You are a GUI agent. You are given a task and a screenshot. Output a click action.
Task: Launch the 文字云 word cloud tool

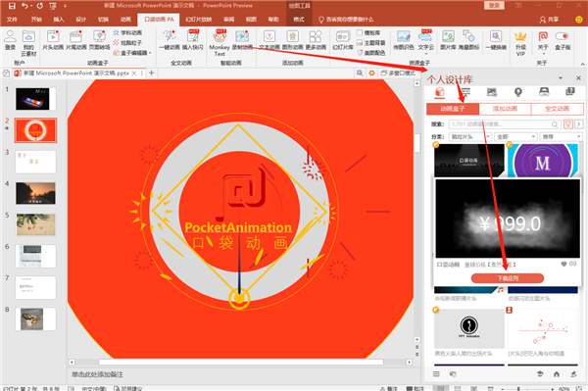426,40
